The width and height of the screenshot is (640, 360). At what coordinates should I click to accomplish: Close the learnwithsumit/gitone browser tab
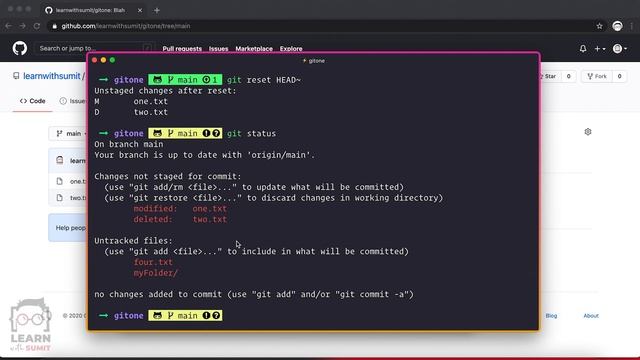click(x=140, y=10)
